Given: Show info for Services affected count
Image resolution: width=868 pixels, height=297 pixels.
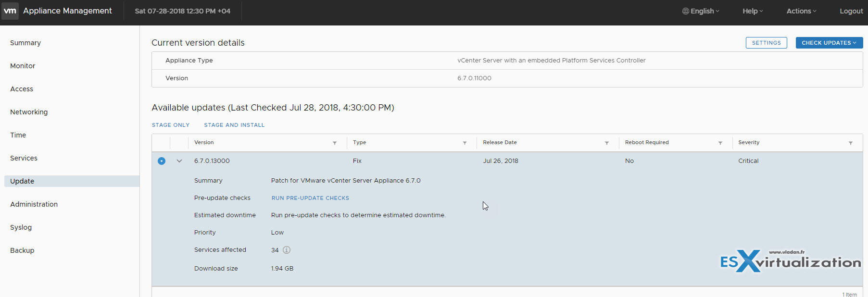Looking at the screenshot, I should (x=287, y=250).
